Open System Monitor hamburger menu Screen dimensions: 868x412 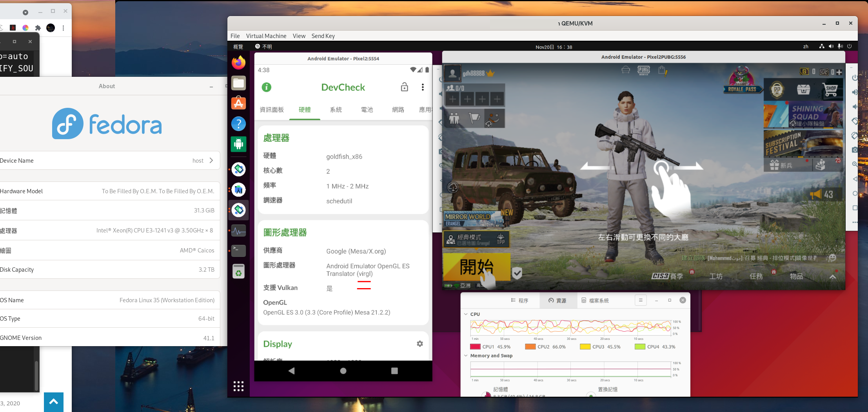pyautogui.click(x=640, y=300)
